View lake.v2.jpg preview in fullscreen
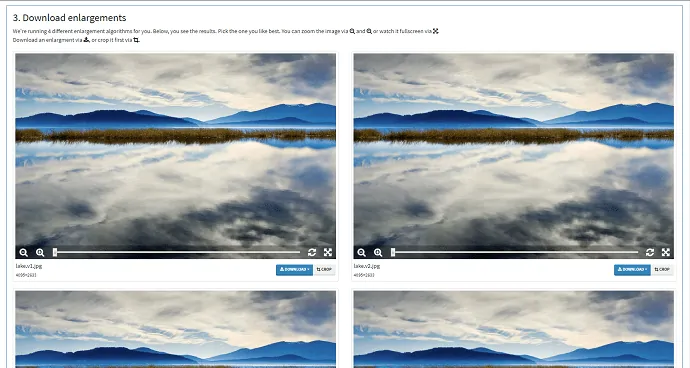Viewport: 690px width, 368px height. pos(666,252)
